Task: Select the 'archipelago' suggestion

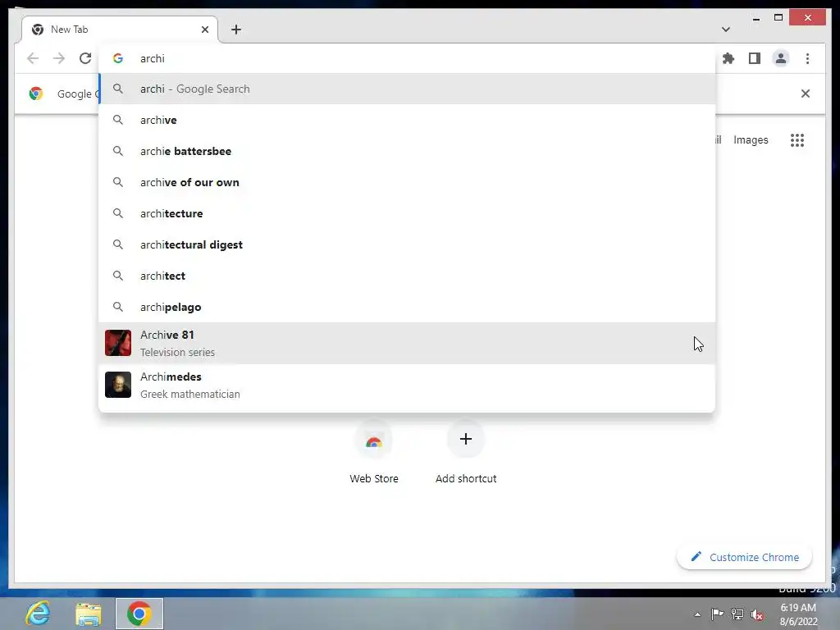Action: pos(407,307)
